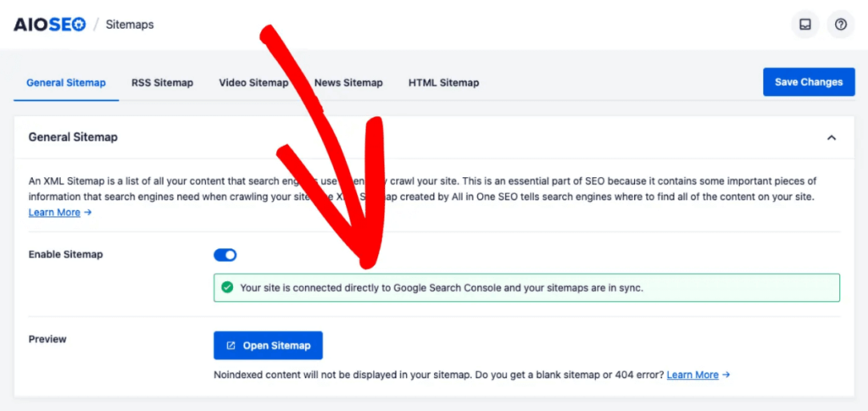
Task: Select the General Sitemap tab
Action: tap(66, 83)
